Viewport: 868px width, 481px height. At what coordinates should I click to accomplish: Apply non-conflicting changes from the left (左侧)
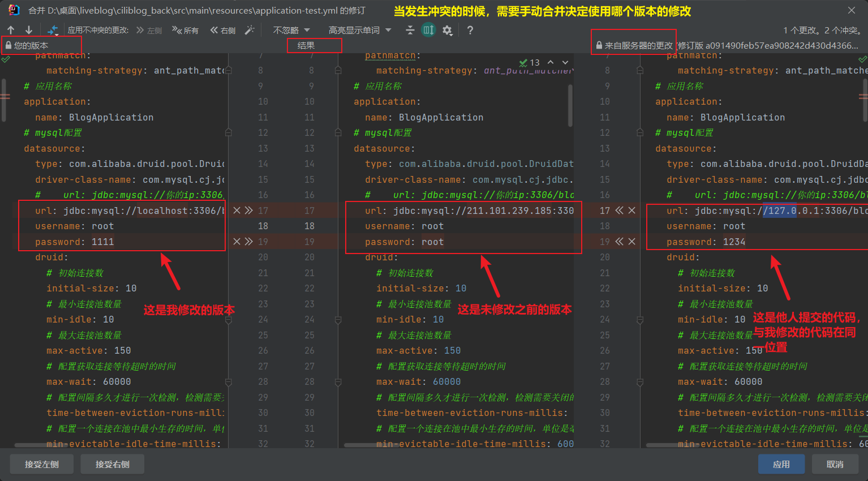click(149, 30)
